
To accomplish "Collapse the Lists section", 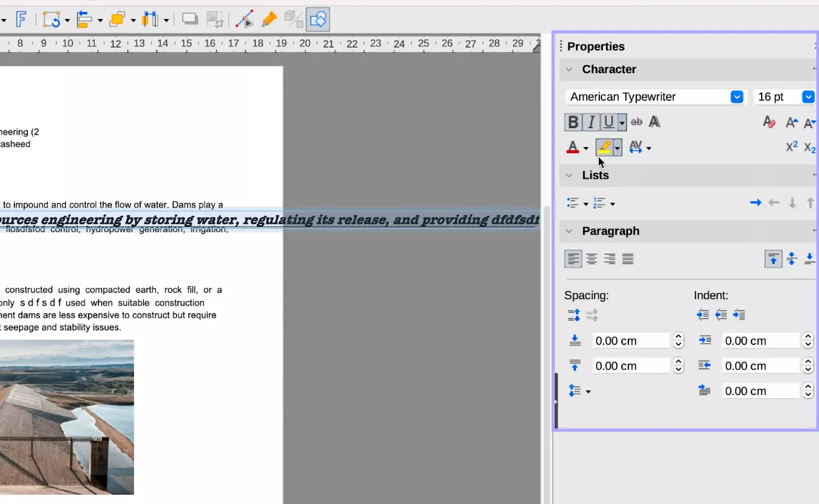I will click(568, 175).
